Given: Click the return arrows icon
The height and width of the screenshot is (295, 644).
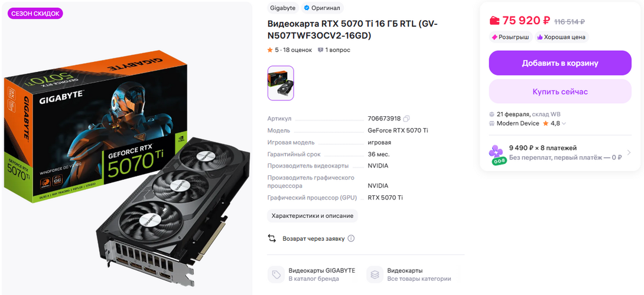Looking at the screenshot, I should click(x=272, y=238).
